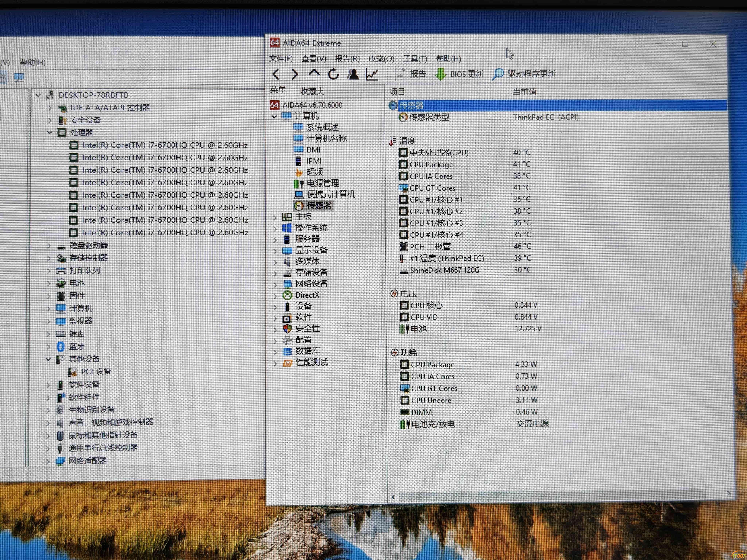Click the 报告 report toolbar button
The height and width of the screenshot is (560, 747).
click(410, 74)
